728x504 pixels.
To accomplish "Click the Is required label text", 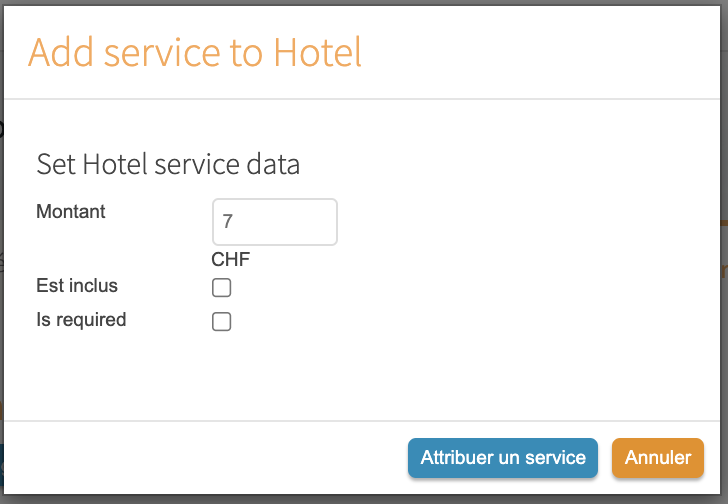I will (81, 320).
